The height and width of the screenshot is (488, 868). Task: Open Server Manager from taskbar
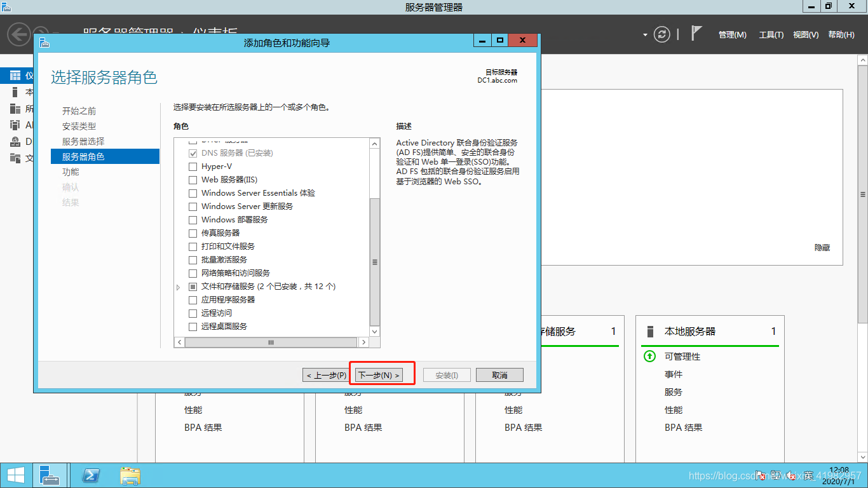49,475
